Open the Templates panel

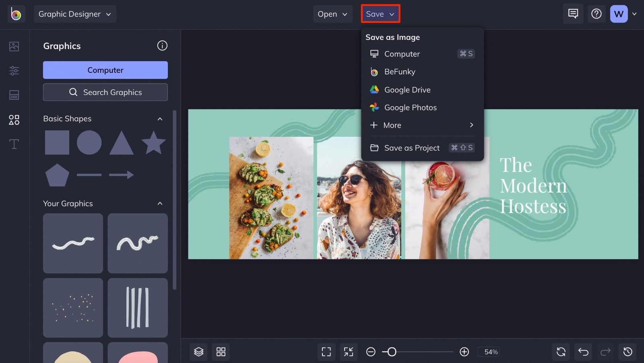click(x=14, y=95)
